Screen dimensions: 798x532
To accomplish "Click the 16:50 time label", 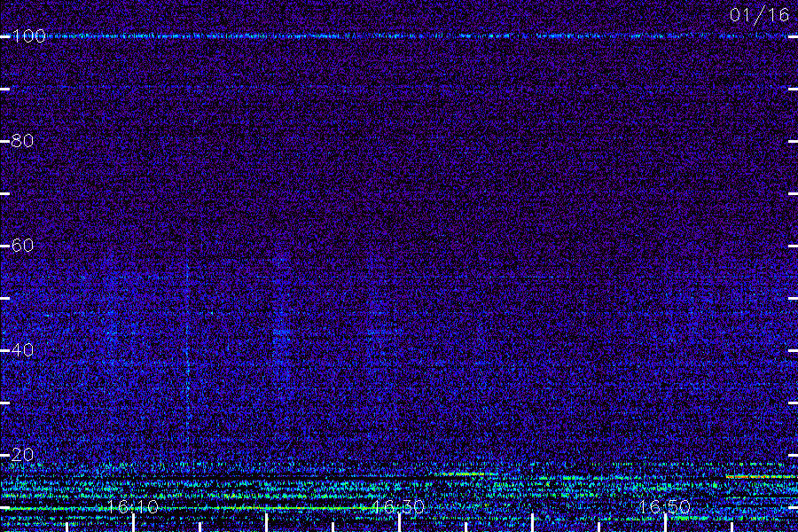I will click(664, 506).
